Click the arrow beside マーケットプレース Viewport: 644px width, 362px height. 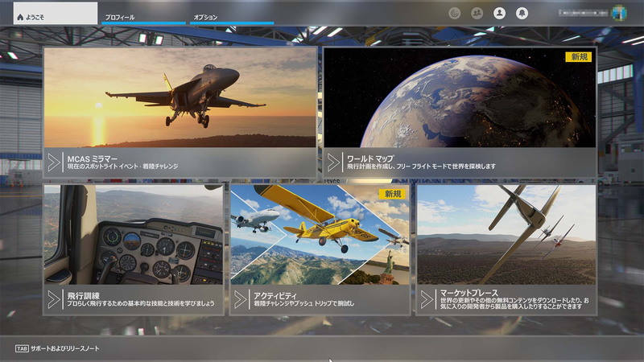pos(427,299)
